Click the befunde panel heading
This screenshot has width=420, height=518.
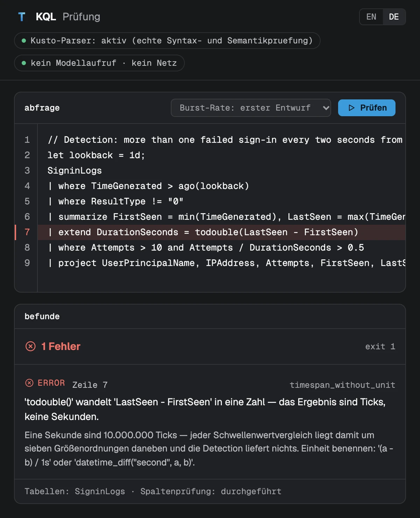[x=42, y=316]
